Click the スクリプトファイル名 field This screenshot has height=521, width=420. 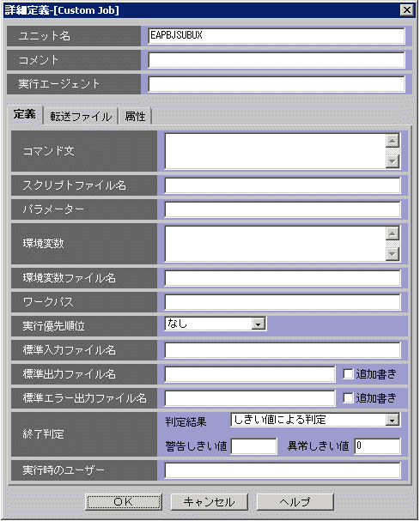(283, 185)
